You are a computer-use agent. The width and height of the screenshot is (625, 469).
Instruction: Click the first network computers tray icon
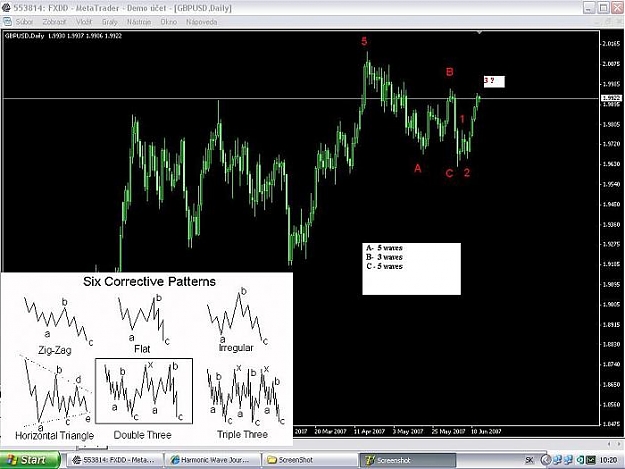557,460
